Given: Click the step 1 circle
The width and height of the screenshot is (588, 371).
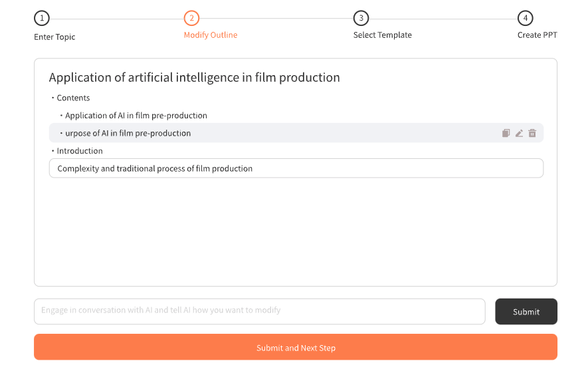Looking at the screenshot, I should click(42, 18).
